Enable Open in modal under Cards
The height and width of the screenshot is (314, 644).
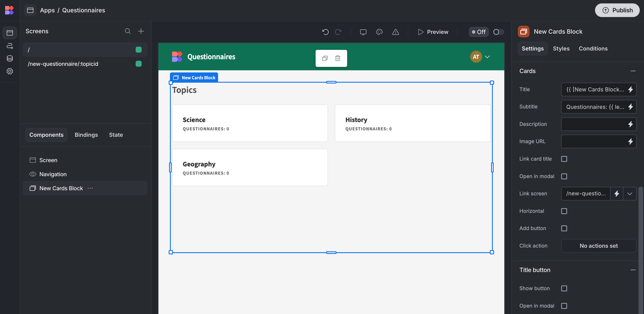[x=564, y=176]
